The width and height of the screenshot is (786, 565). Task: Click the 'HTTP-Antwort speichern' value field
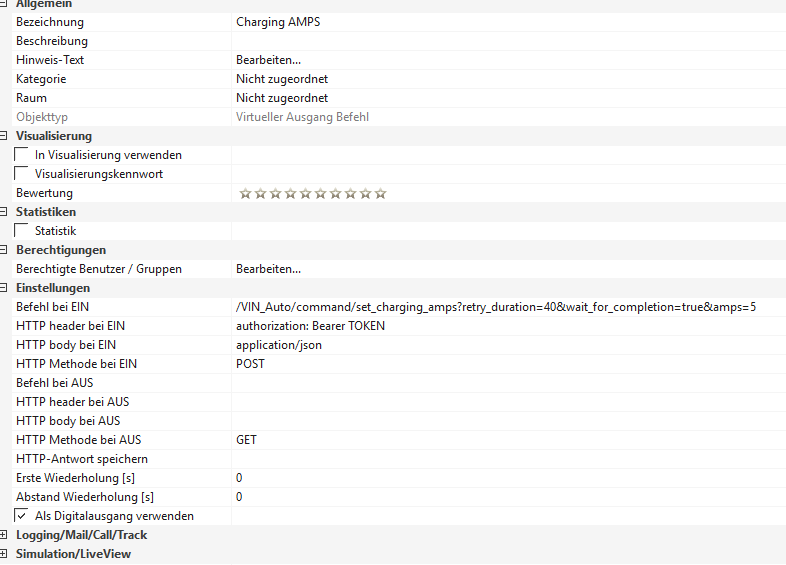tap(508, 460)
